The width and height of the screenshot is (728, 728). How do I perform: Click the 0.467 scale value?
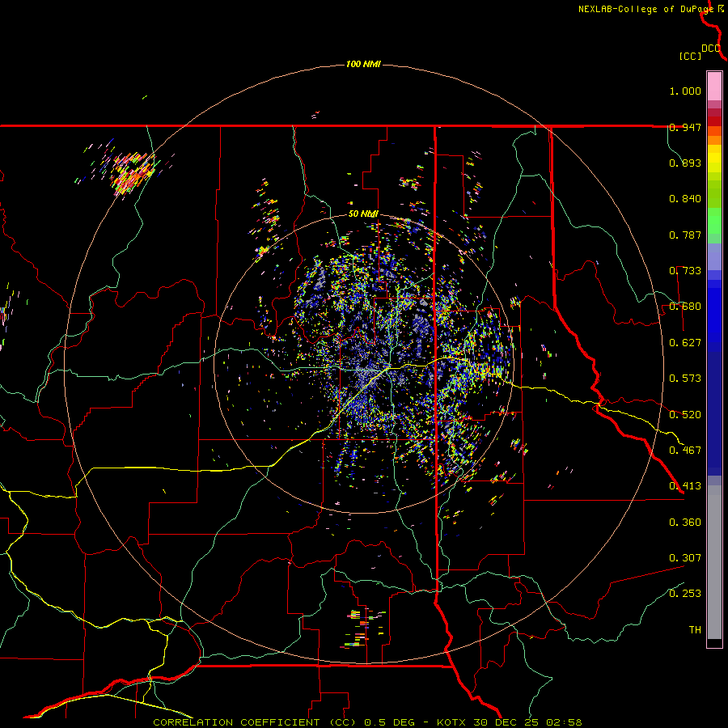point(685,451)
